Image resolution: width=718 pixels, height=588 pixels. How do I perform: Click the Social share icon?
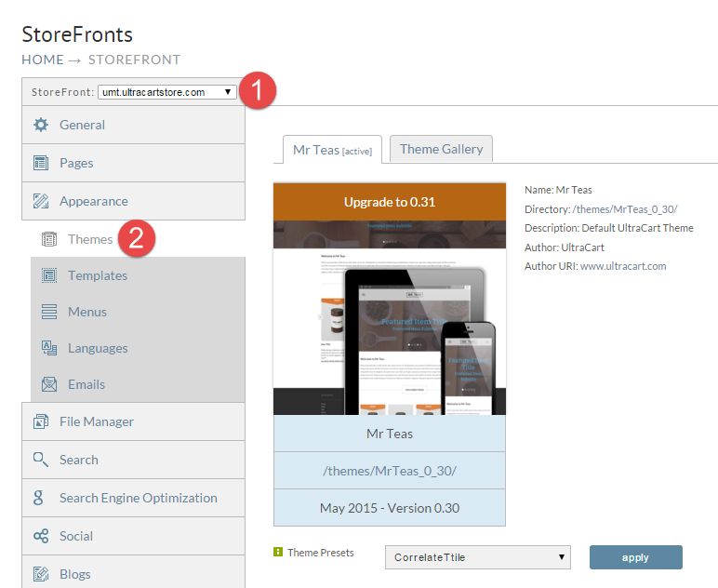[41, 536]
